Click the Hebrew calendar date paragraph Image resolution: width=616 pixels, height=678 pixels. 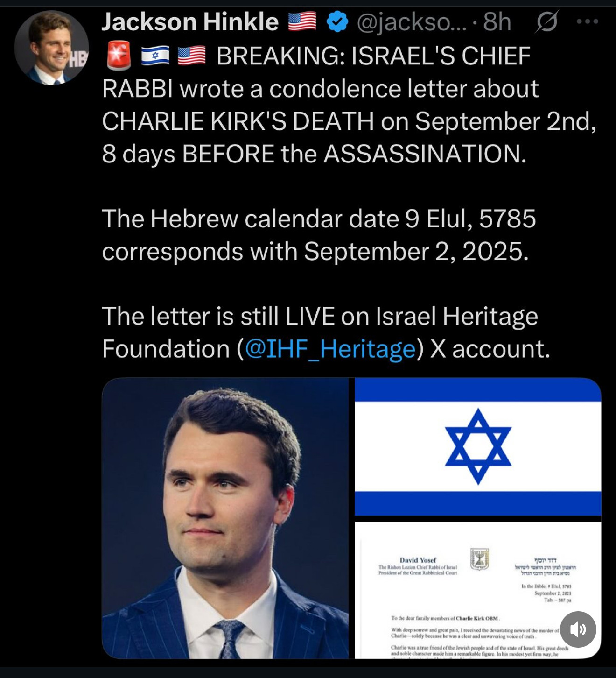319,235
